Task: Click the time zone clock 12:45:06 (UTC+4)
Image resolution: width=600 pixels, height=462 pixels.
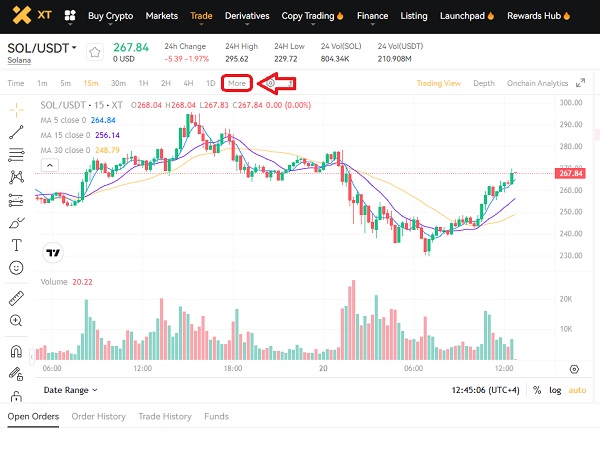Action: coord(486,390)
